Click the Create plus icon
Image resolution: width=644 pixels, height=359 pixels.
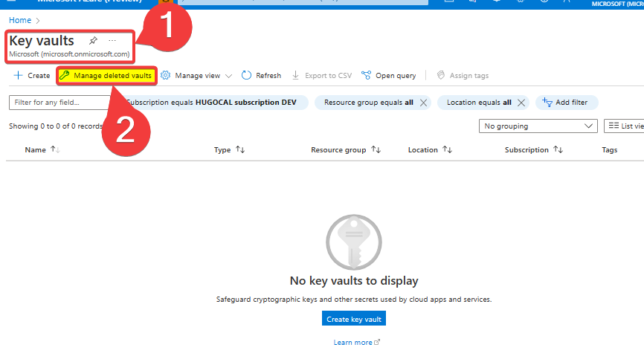(x=18, y=76)
